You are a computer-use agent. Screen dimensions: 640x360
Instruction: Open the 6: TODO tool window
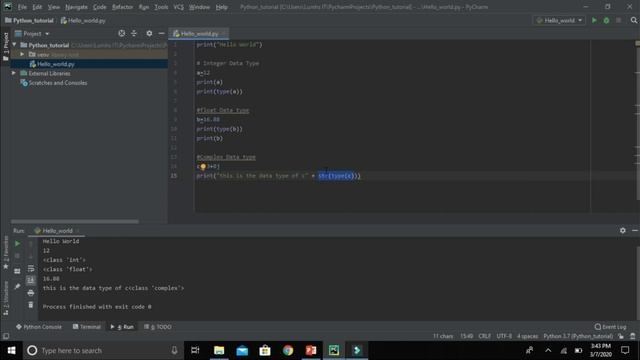158,327
